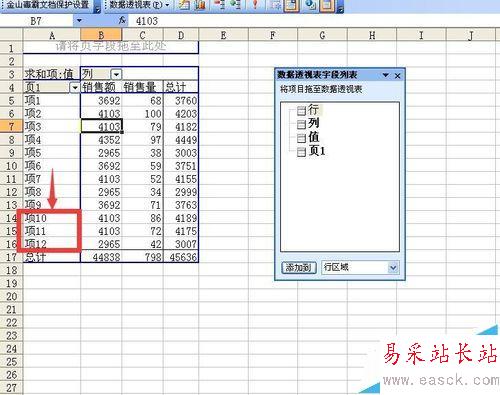This screenshot has width=500, height=395.
Task: Toggle the Show Field List icon
Action: tap(327, 5)
